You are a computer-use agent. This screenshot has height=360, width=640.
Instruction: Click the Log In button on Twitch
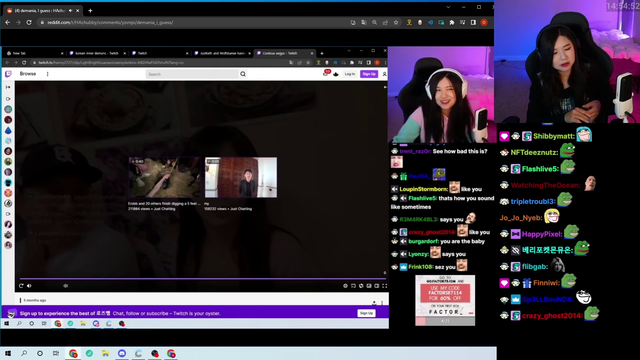coord(350,74)
